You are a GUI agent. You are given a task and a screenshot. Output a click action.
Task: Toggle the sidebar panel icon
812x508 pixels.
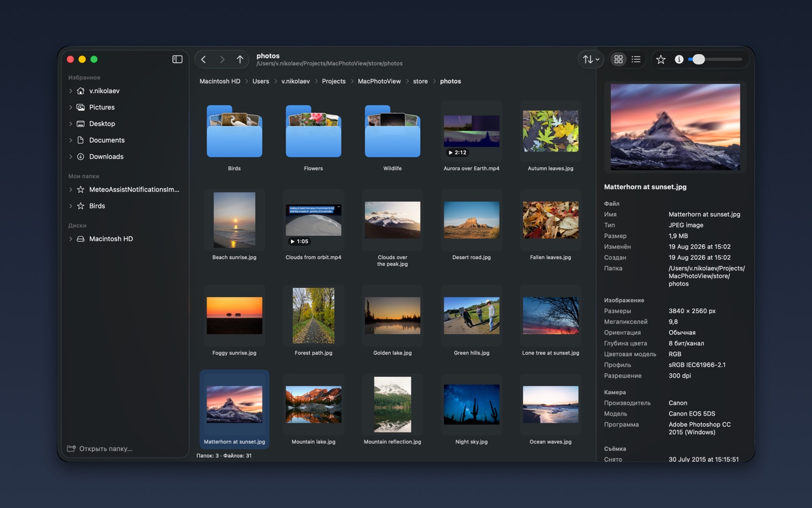[177, 59]
